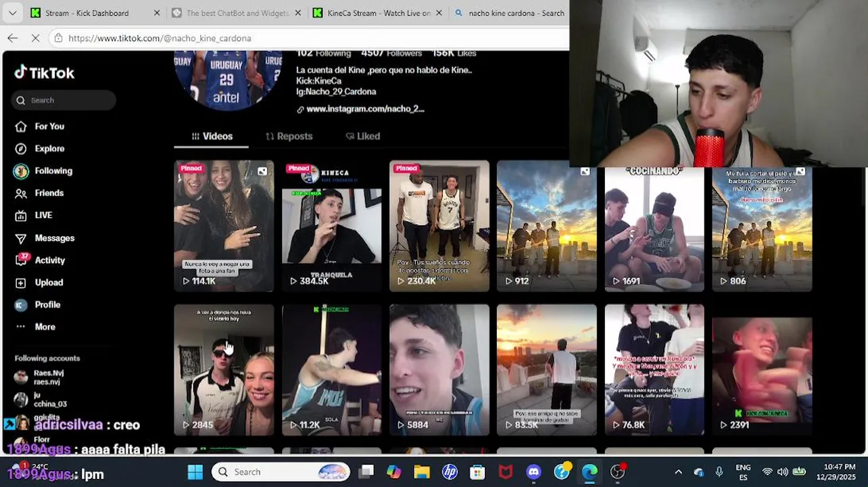Open video with 11.2K views

[x=331, y=370]
